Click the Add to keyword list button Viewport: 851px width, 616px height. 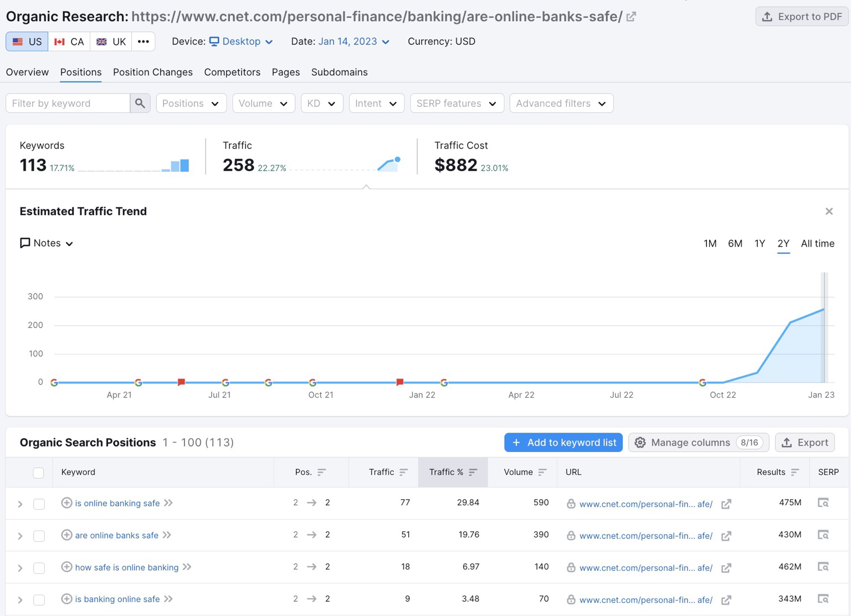point(563,442)
